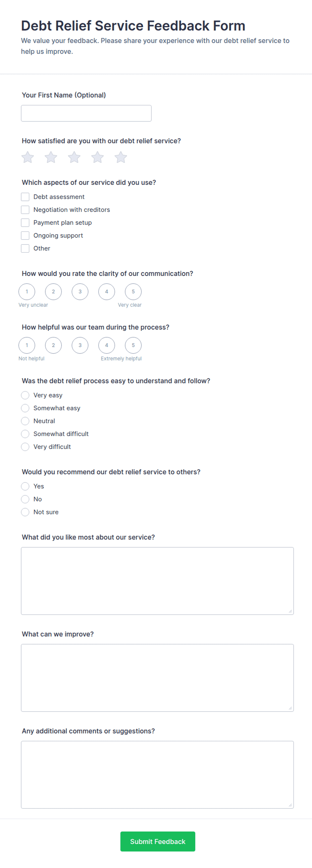312x868 pixels.
Task: Choose clarity rating 1 Very unclear
Action: (x=27, y=291)
